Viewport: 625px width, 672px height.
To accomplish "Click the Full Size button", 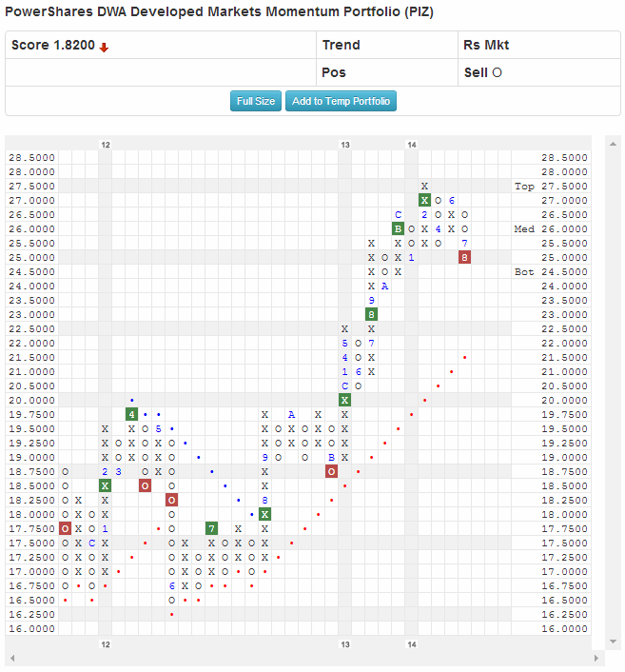I will click(256, 102).
